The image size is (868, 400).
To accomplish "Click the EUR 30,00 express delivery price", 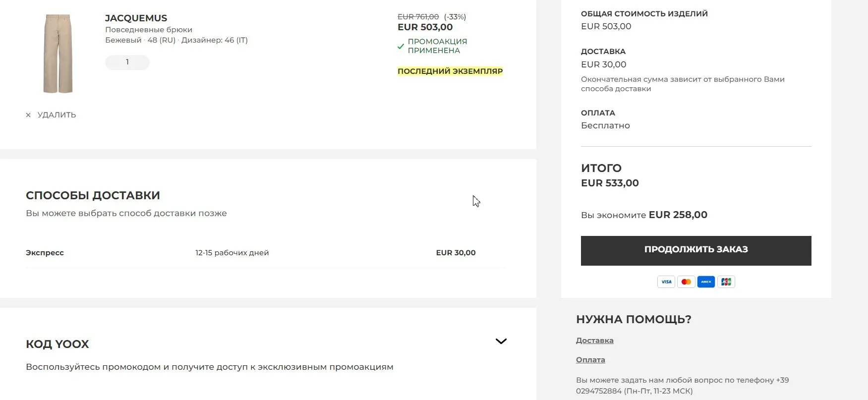I will [x=456, y=253].
